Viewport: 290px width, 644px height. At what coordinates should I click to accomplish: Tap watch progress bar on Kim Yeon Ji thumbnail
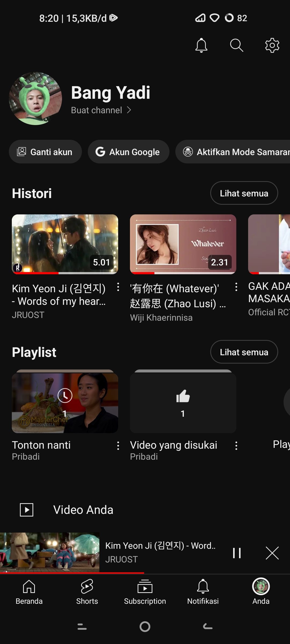pyautogui.click(x=65, y=273)
